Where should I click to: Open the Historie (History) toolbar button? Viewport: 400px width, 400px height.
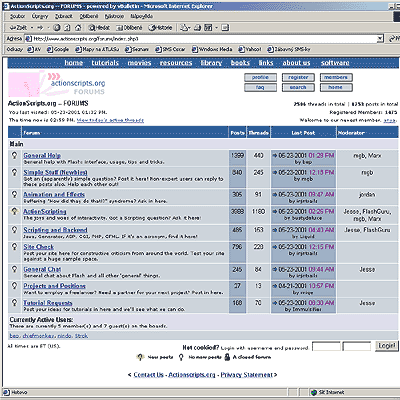pos(160,28)
